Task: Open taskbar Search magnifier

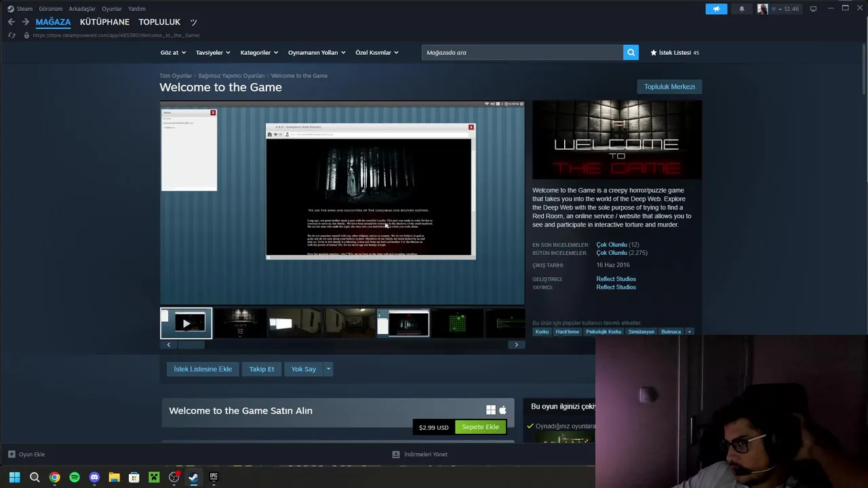Action: click(35, 477)
